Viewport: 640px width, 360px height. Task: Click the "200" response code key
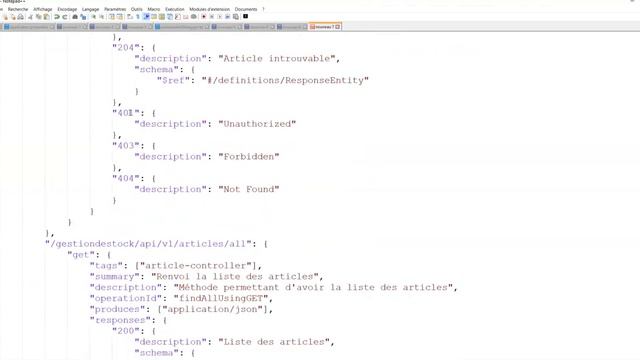126,331
